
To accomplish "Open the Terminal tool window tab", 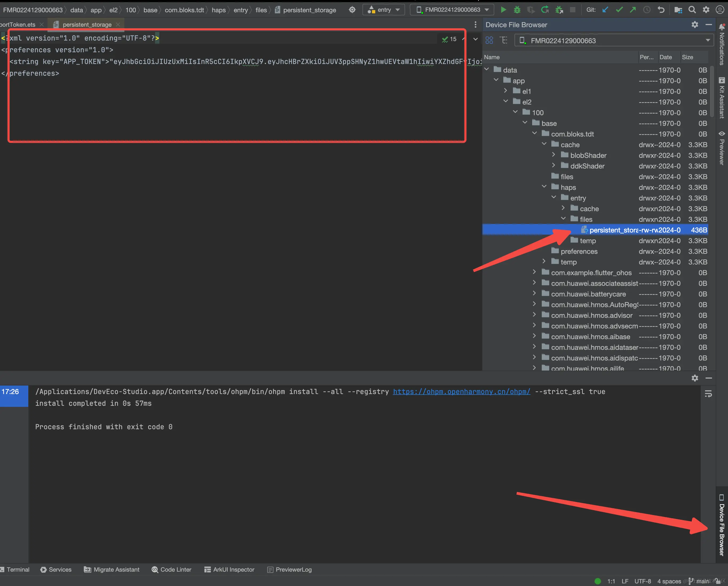I will [15, 569].
